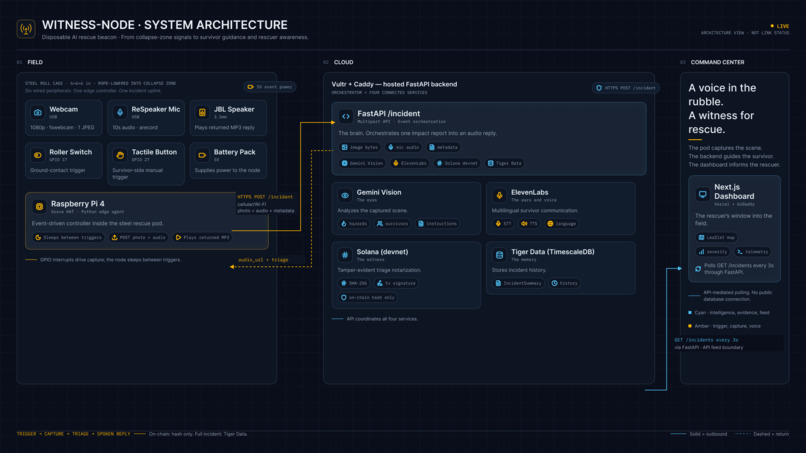Image resolution: width=806 pixels, height=453 pixels.
Task: Click the ElevenLabs chip in FastAPI card
Action: click(410, 163)
